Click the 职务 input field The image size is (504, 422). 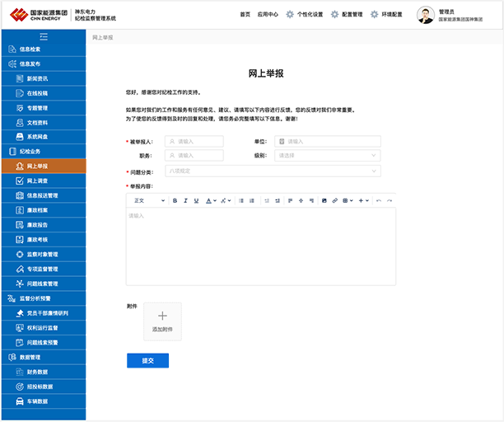194,155
